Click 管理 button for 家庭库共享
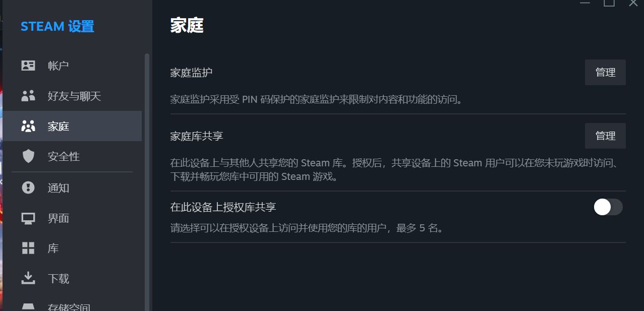Screen dimensions: 644x311 [x=605, y=136]
